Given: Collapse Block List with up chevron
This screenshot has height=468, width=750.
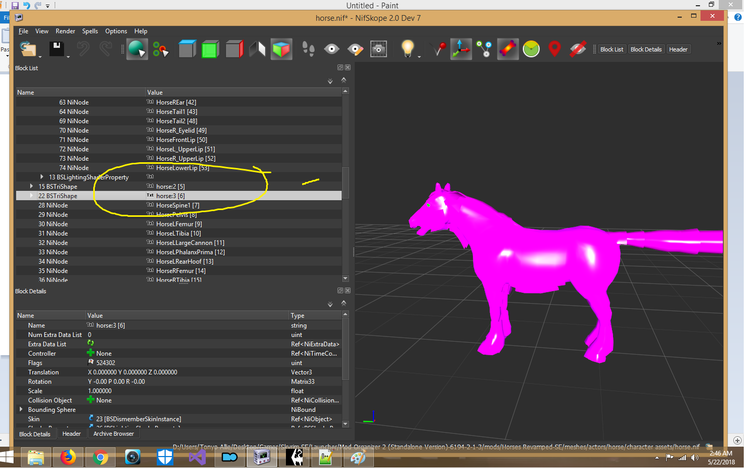Looking at the screenshot, I should tap(343, 80).
